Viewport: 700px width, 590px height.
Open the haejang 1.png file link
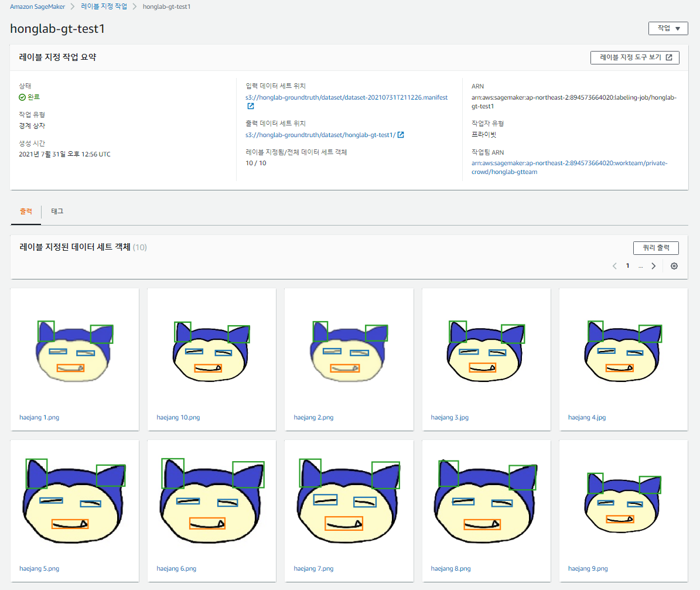point(39,417)
